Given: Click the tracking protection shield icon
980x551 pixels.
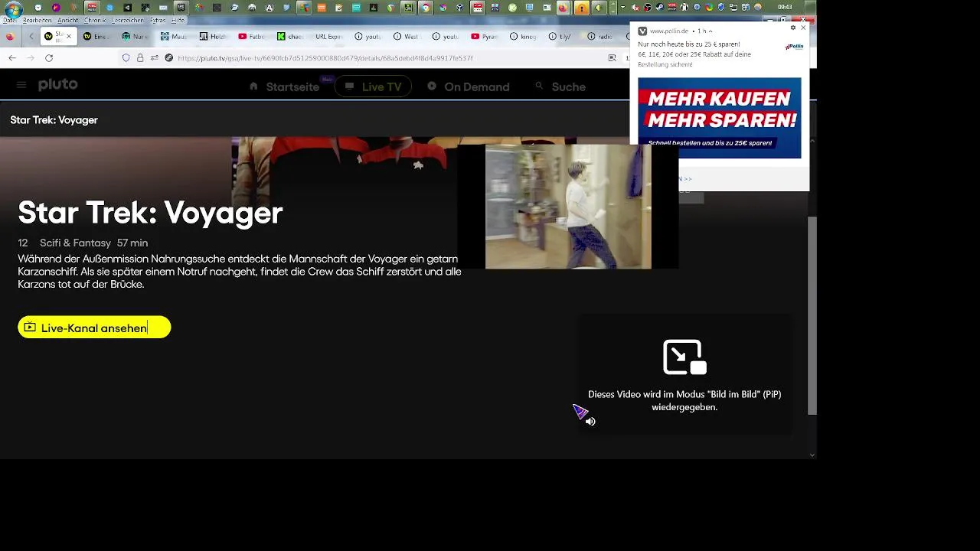Looking at the screenshot, I should tap(126, 58).
